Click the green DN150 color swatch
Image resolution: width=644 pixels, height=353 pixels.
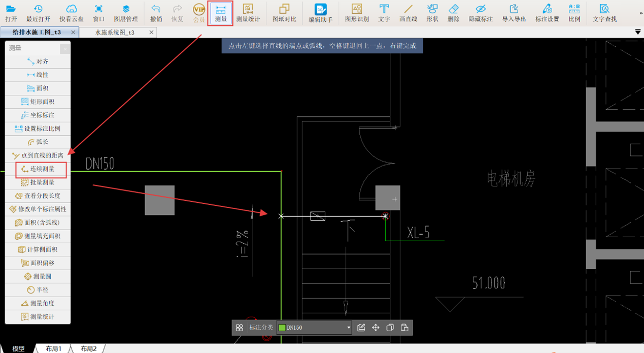[283, 328]
